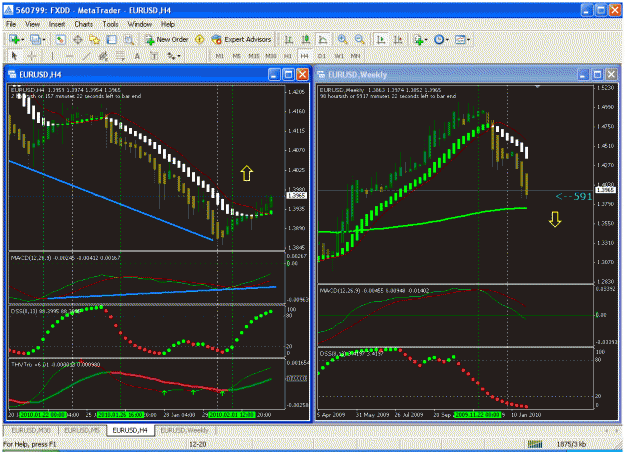The height and width of the screenshot is (452, 625).
Task: Toggle the Expert Advisors button
Action: (x=241, y=39)
